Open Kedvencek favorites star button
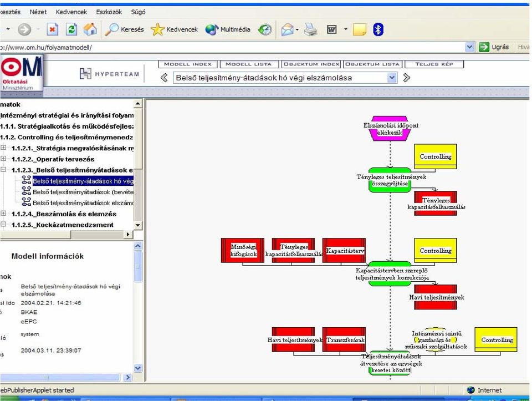 click(x=174, y=29)
